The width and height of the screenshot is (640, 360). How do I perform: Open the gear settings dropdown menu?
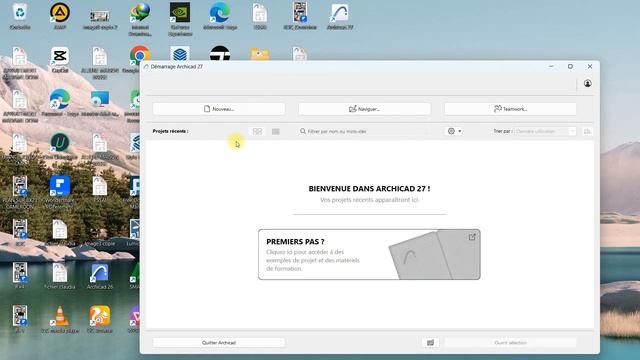[x=454, y=131]
